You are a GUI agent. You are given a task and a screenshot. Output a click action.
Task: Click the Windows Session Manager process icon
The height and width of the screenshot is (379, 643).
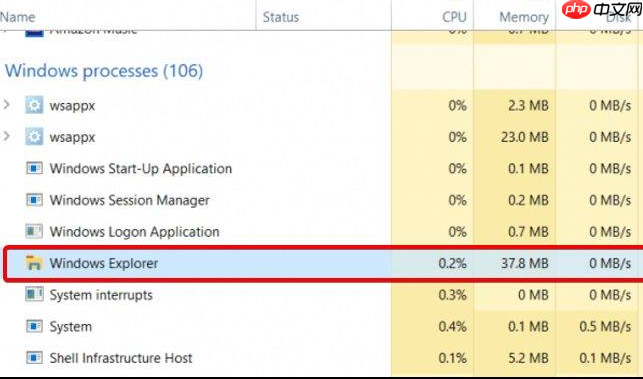coord(34,200)
